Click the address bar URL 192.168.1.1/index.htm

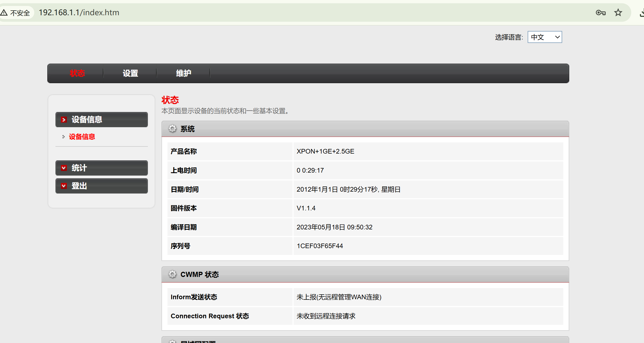79,13
